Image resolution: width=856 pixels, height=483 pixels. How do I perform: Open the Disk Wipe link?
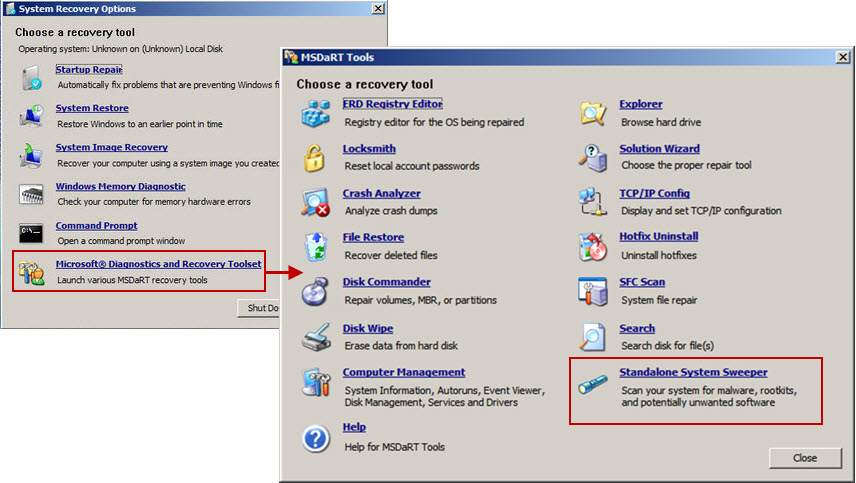pos(368,328)
